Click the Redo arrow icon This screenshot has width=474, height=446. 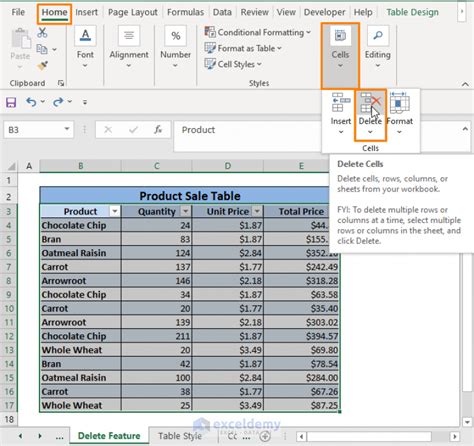[58, 102]
